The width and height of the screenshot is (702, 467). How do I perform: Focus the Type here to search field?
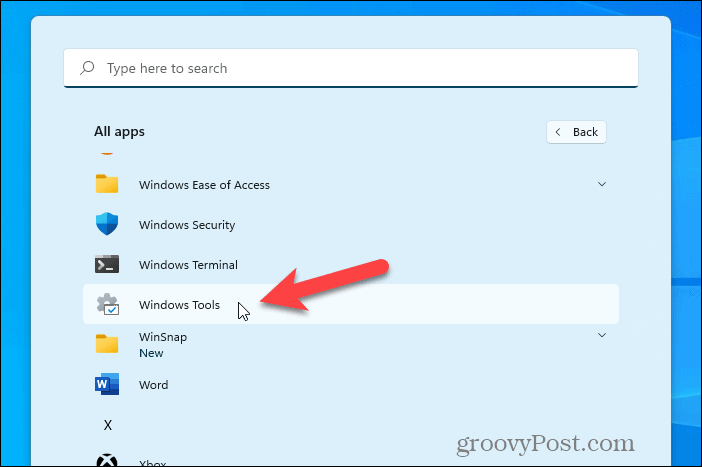351,68
